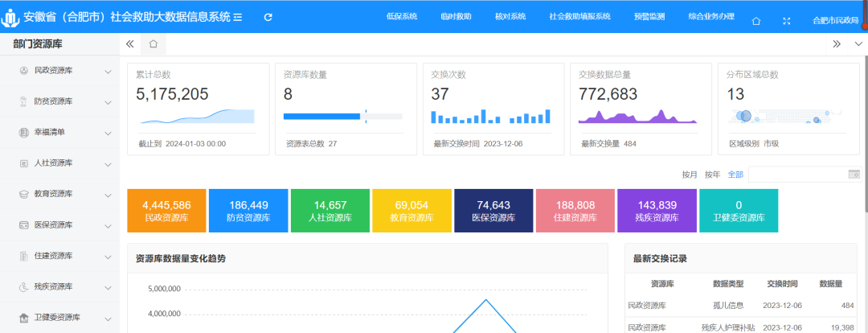Click the 残疾资源库 sidebar icon
868x333 pixels.
point(24,287)
